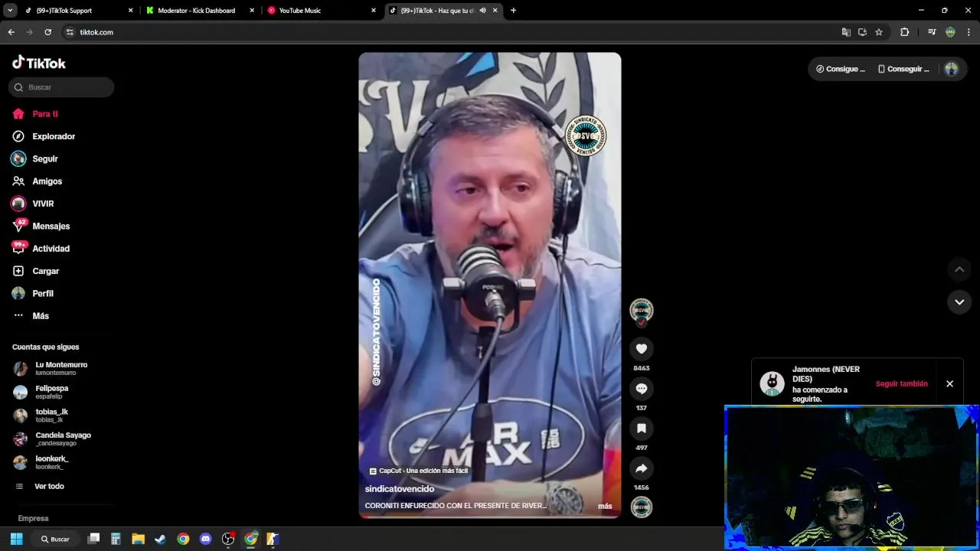Open Chrome three-dot menu
980x551 pixels.
pyautogui.click(x=969, y=32)
